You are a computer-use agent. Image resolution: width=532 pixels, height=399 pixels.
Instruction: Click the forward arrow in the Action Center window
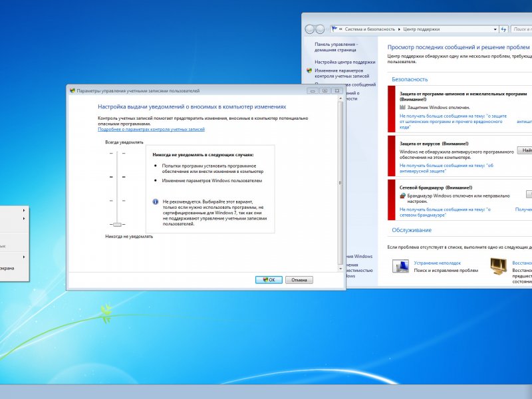320,29
